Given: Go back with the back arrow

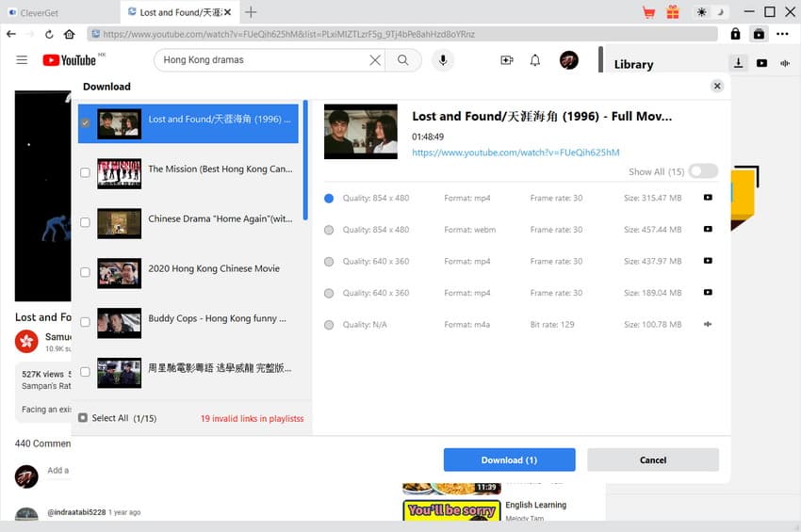Looking at the screenshot, I should pyautogui.click(x=11, y=34).
